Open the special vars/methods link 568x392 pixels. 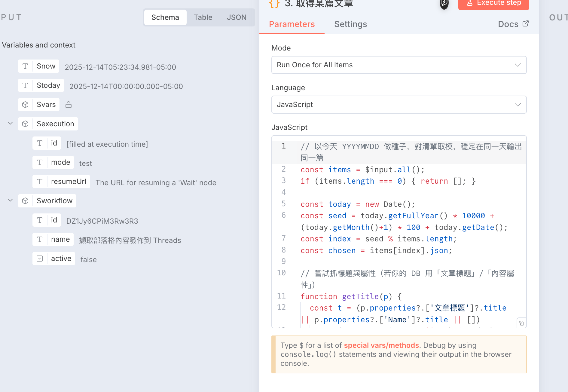pyautogui.click(x=381, y=345)
